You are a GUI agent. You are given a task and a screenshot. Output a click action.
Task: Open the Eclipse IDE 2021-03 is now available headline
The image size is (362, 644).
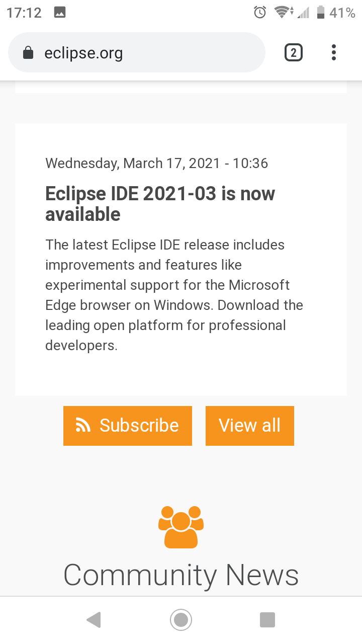pos(160,204)
